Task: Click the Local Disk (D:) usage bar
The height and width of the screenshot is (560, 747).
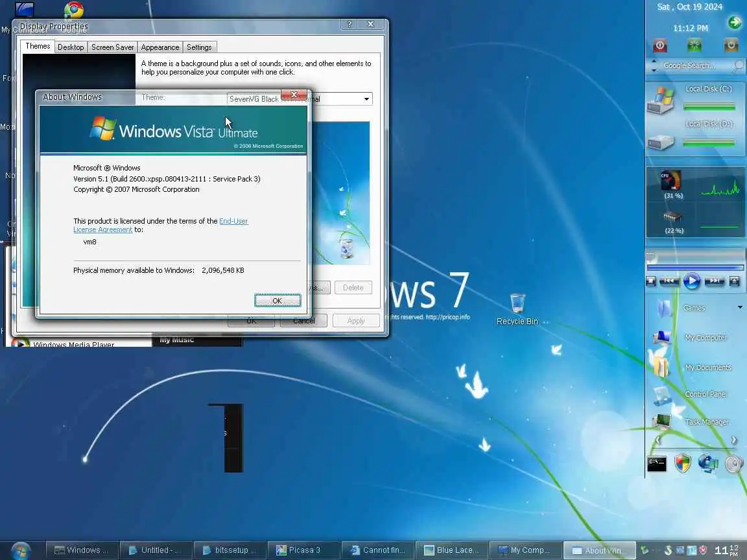Action: [x=709, y=143]
